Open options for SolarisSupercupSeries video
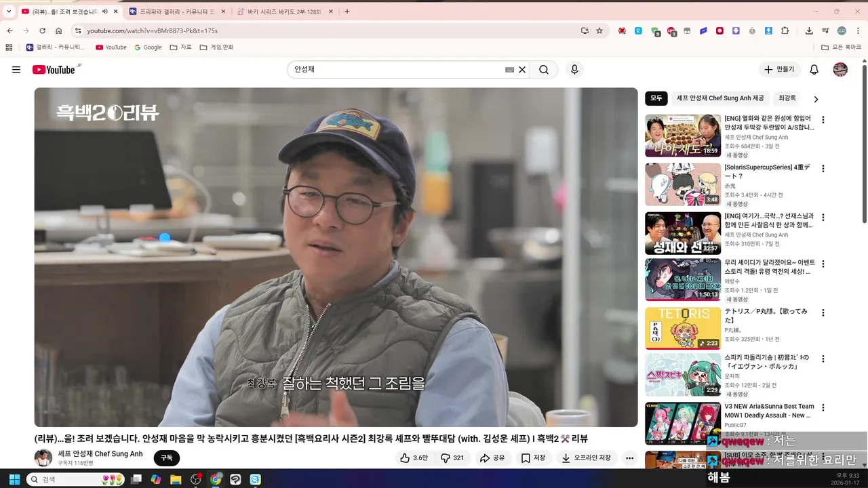Viewport: 868px width, 488px height. pyautogui.click(x=823, y=169)
